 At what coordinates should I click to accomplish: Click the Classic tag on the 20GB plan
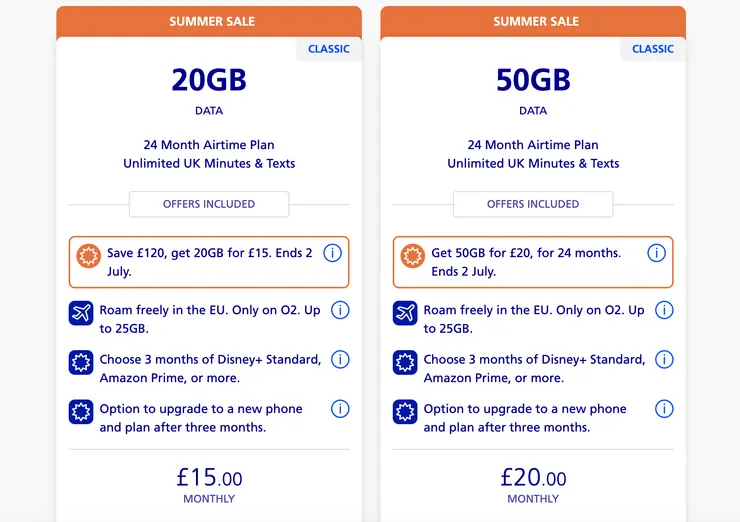click(x=329, y=49)
